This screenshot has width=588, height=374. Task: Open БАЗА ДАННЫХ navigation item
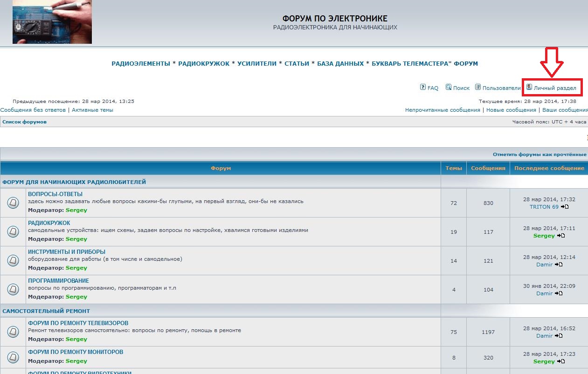340,64
